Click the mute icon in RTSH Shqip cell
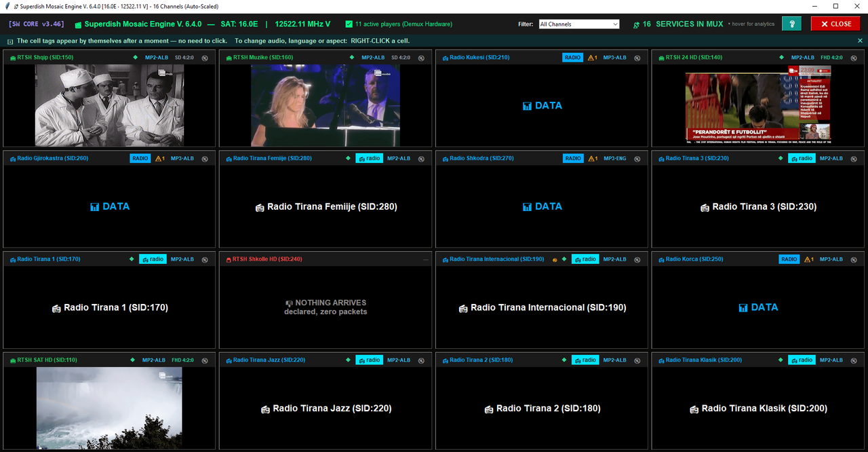868x452 pixels. coord(205,58)
